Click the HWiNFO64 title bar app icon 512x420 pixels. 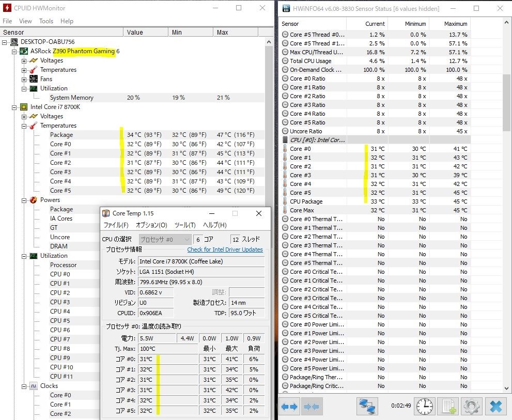point(286,8)
